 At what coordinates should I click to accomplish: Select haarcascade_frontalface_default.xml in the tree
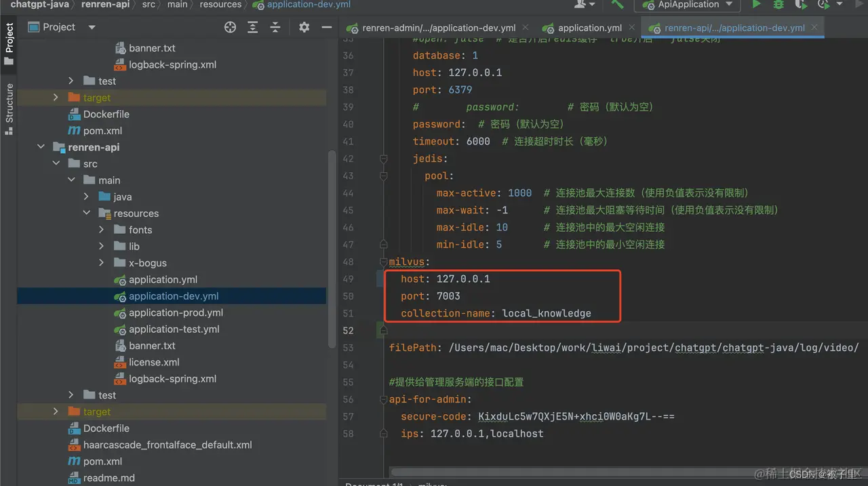click(x=167, y=445)
